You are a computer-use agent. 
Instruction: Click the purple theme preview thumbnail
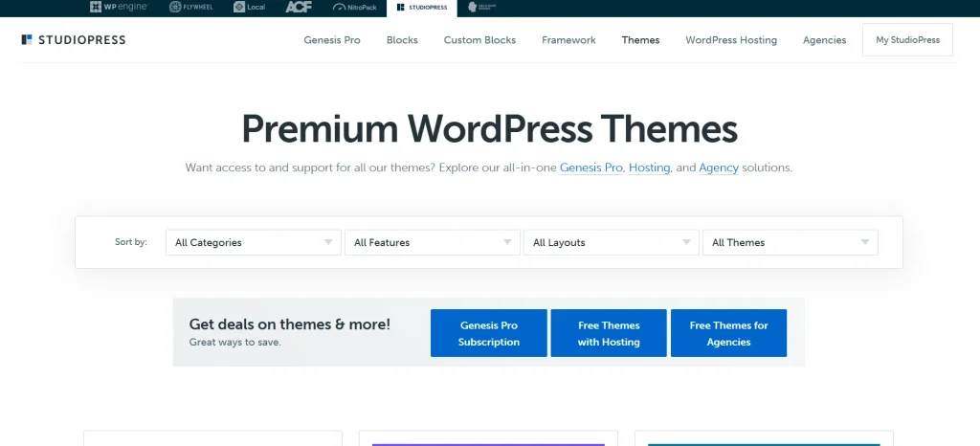(488, 442)
